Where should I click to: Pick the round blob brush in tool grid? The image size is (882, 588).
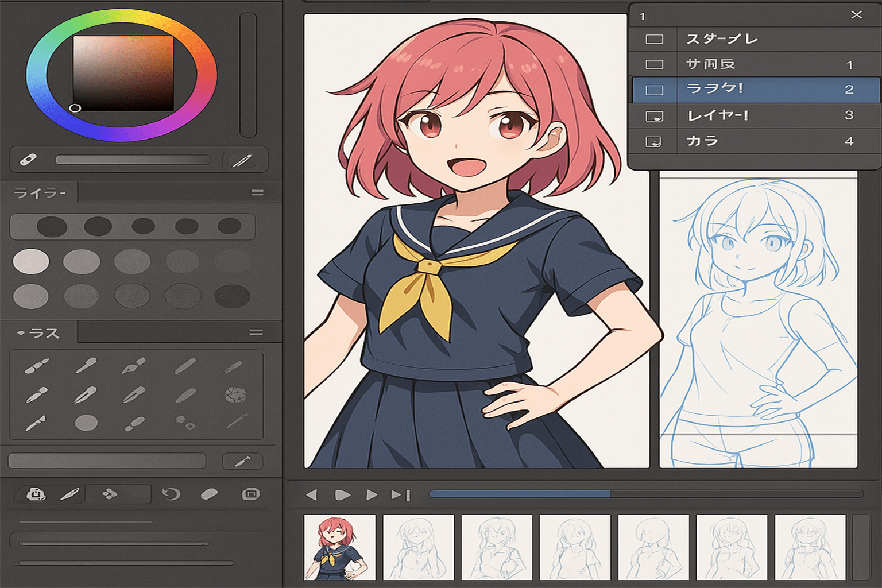86,423
